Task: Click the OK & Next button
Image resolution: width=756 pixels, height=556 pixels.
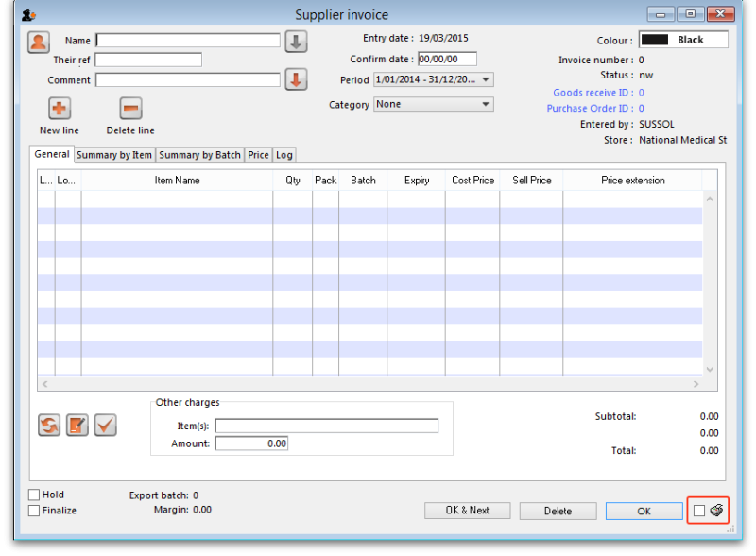Action: [467, 511]
